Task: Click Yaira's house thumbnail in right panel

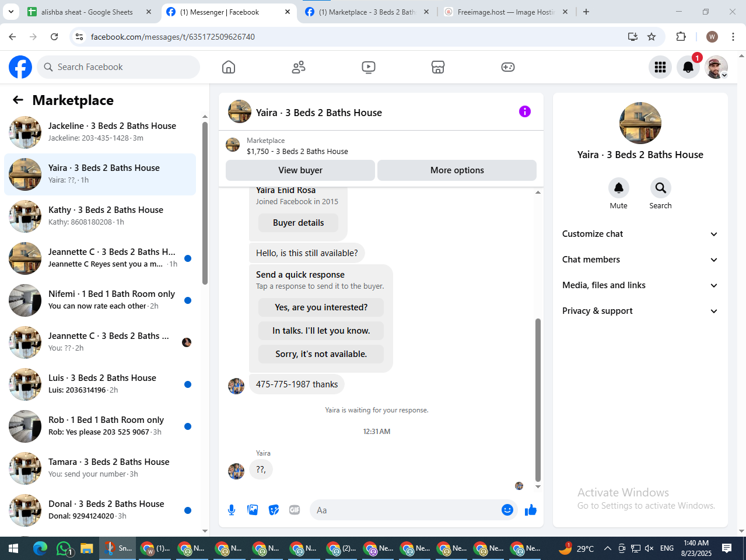Action: click(640, 123)
